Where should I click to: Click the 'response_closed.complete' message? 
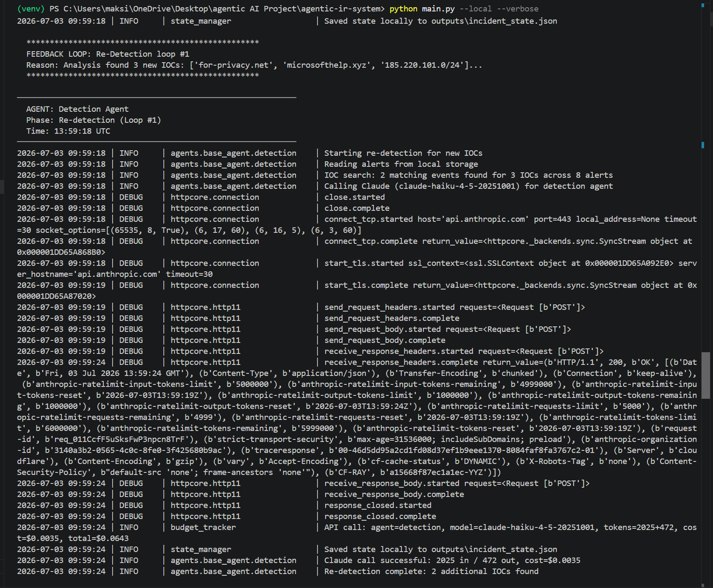380,516
